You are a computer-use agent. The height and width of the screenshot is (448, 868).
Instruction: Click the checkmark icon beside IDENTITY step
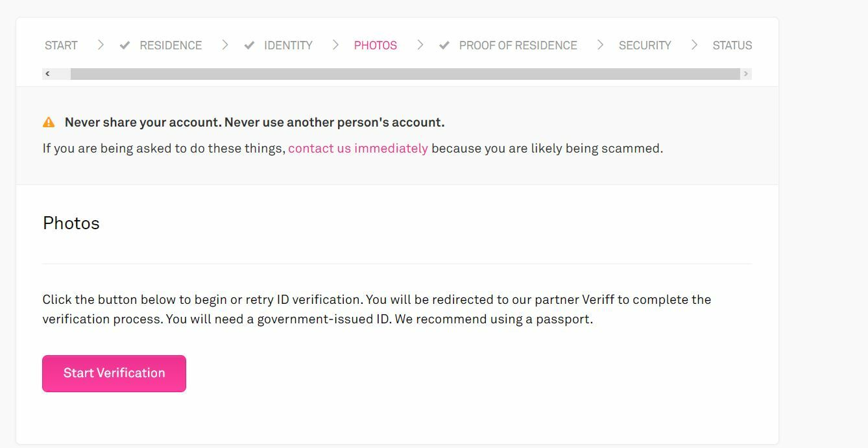click(x=249, y=45)
